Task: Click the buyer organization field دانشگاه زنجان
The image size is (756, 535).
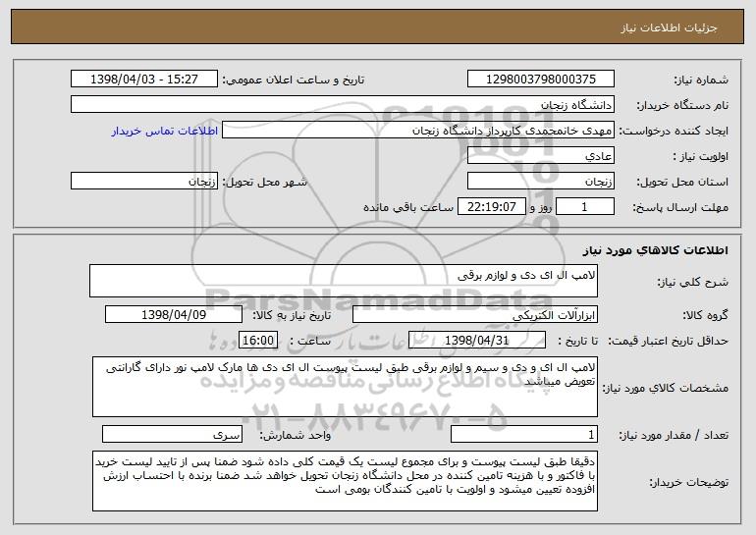Action: pos(343,105)
